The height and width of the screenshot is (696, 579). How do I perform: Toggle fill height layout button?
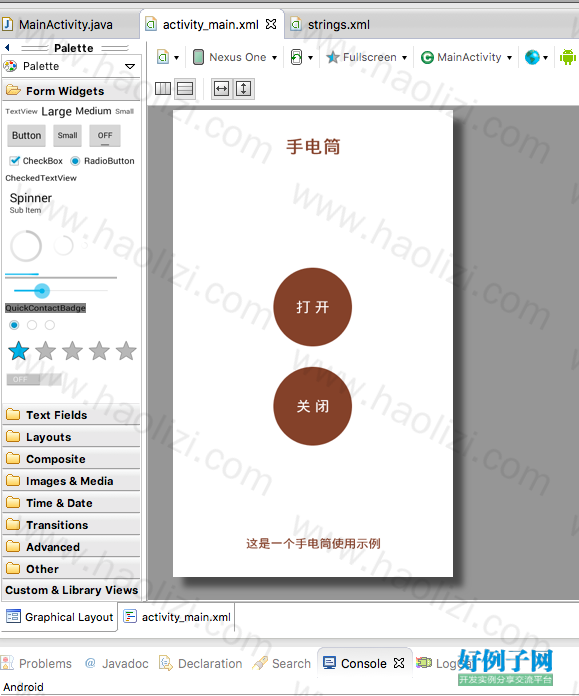(243, 89)
